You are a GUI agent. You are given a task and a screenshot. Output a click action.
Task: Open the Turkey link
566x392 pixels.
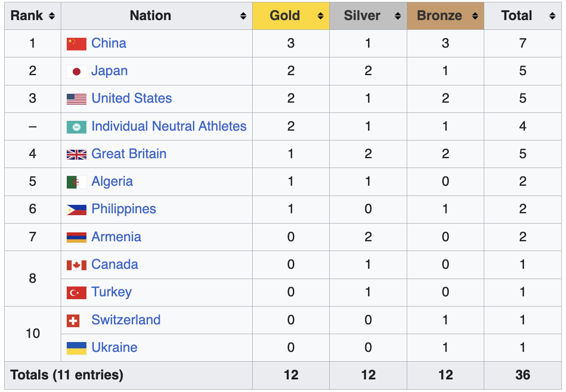point(112,292)
